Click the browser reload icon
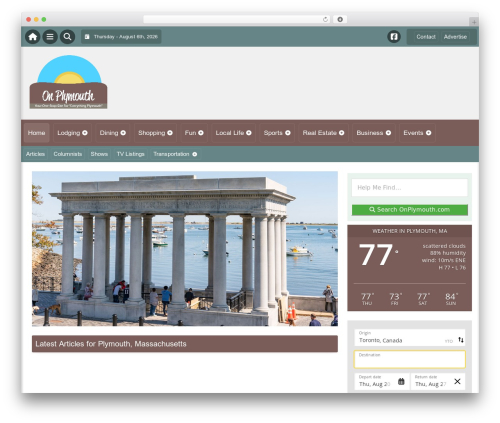The image size is (500, 423). coord(325,19)
